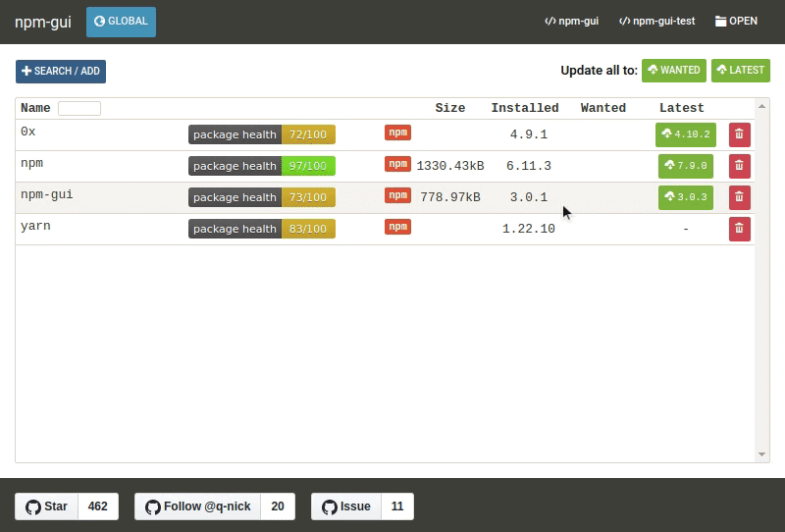The image size is (785, 532).
Task: Click installed version 6.11.3
Action: [529, 166]
